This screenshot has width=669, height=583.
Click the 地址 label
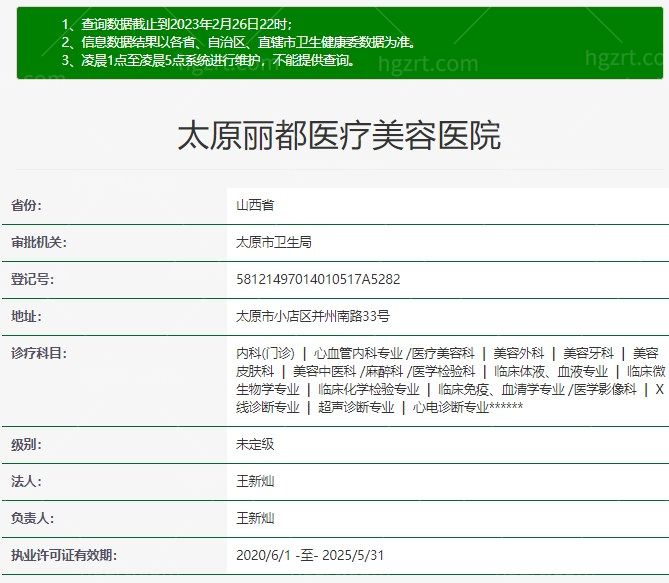pyautogui.click(x=26, y=316)
